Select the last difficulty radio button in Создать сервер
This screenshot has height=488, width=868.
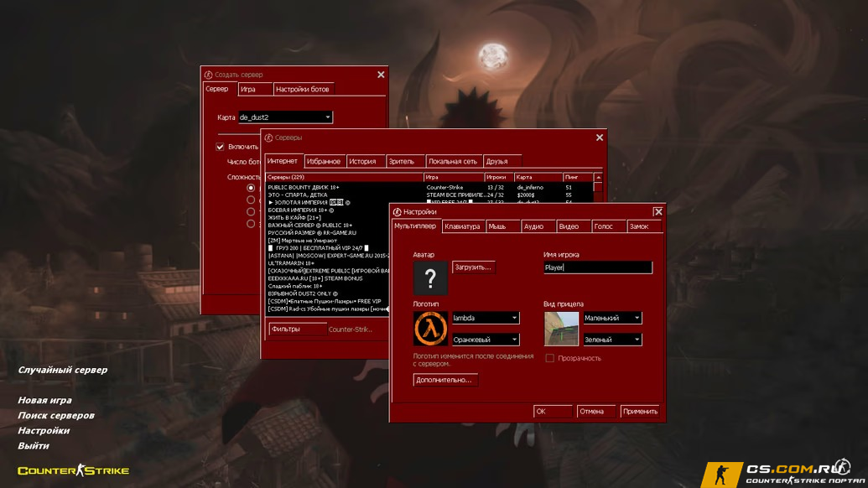[251, 224]
